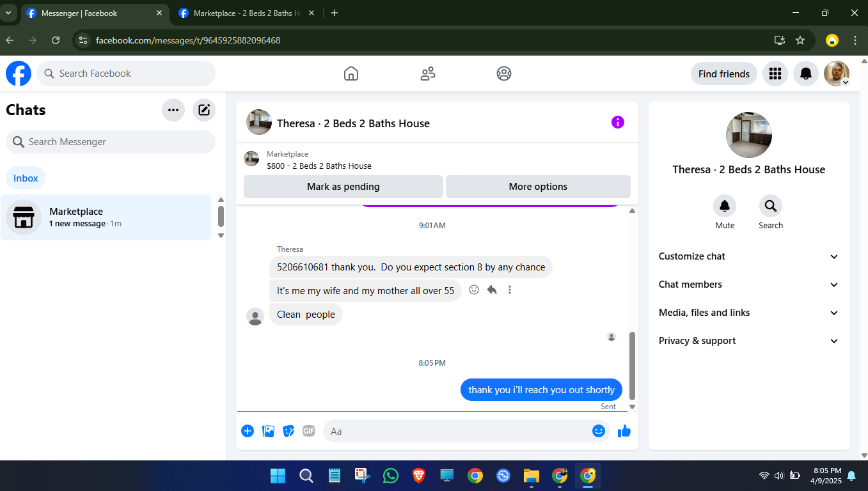Open Facebook notifications bell
The width and height of the screenshot is (868, 491).
click(x=806, y=74)
